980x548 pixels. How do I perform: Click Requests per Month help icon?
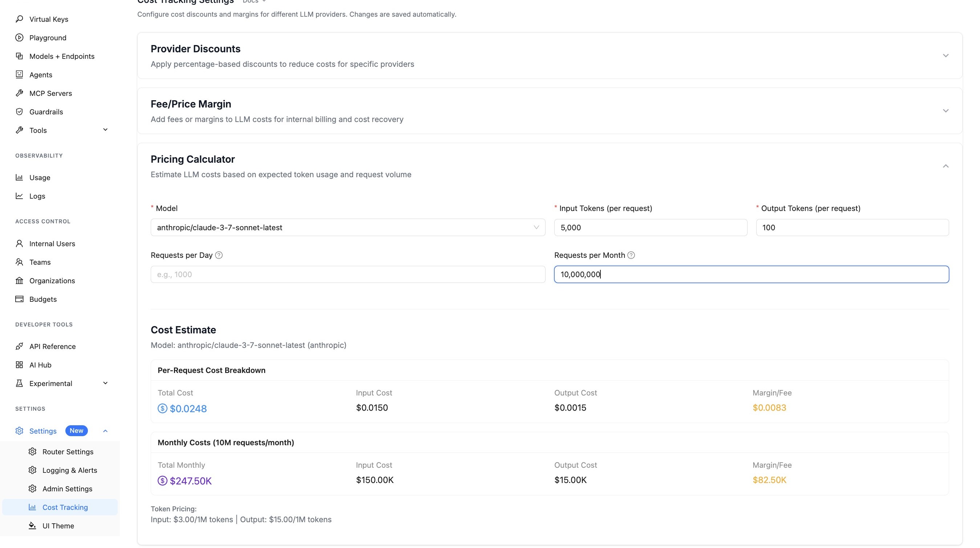coord(631,255)
